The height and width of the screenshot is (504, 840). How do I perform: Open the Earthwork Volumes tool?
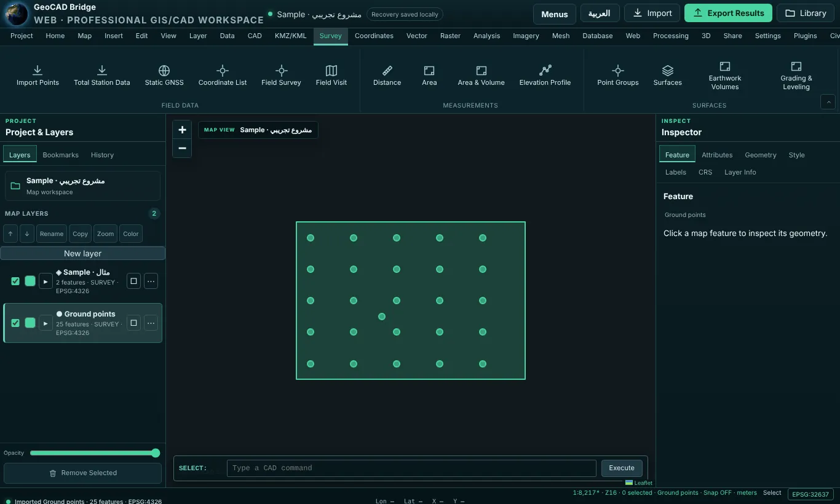click(725, 76)
